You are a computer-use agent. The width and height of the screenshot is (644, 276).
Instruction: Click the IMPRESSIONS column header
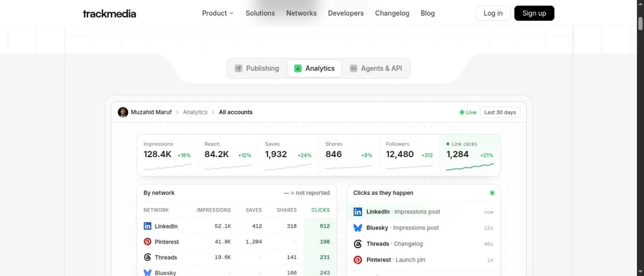pyautogui.click(x=214, y=210)
